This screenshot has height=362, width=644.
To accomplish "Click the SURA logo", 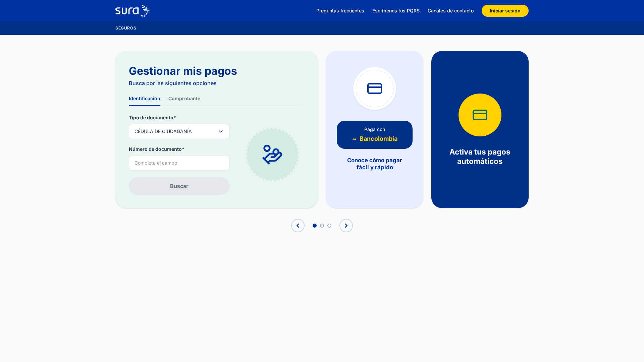I will point(132,11).
